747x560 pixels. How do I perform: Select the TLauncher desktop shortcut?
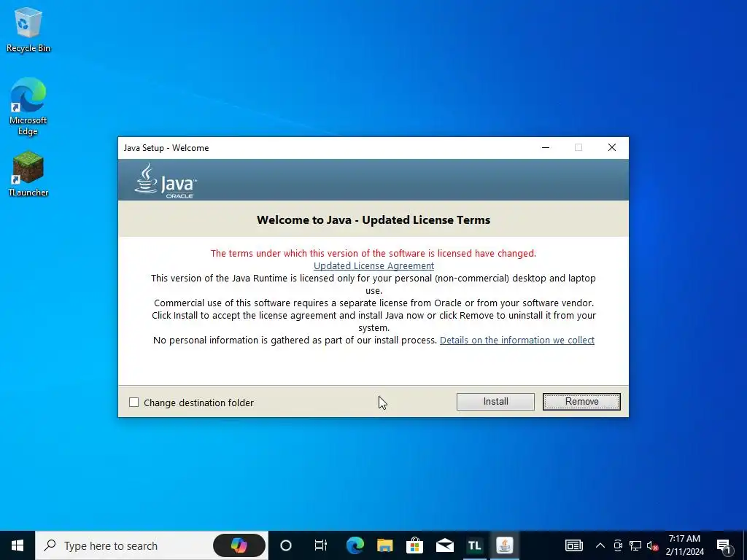[x=28, y=174]
